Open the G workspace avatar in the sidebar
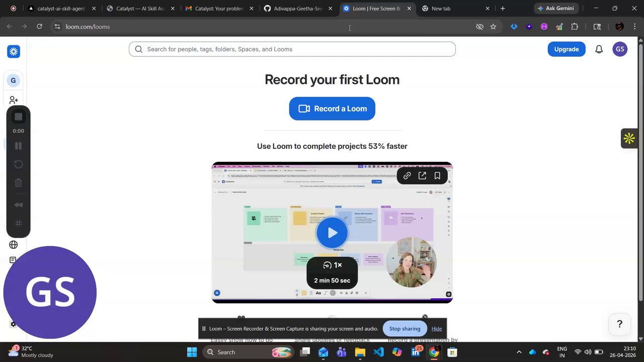 [13, 80]
